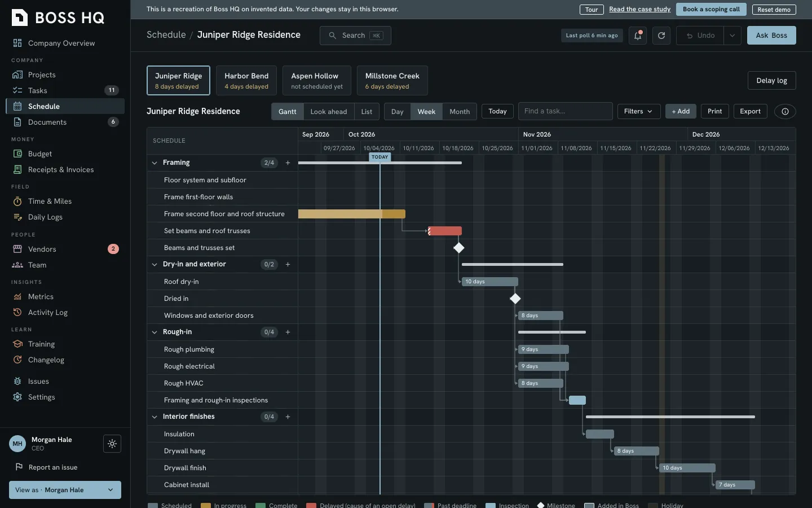The height and width of the screenshot is (508, 812).
Task: Click Read the case study link
Action: point(639,10)
